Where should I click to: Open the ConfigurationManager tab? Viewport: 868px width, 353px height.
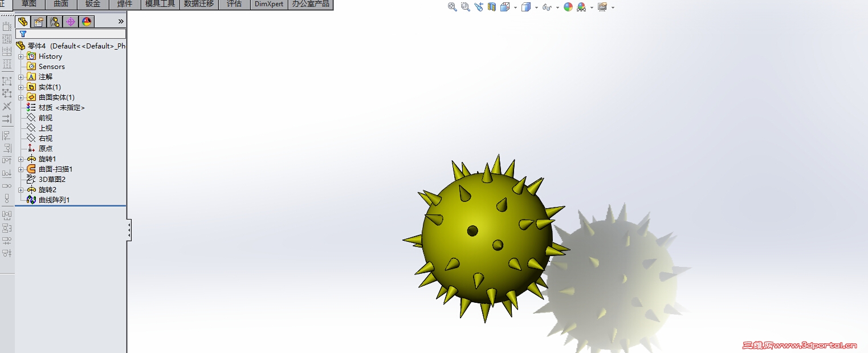[54, 22]
